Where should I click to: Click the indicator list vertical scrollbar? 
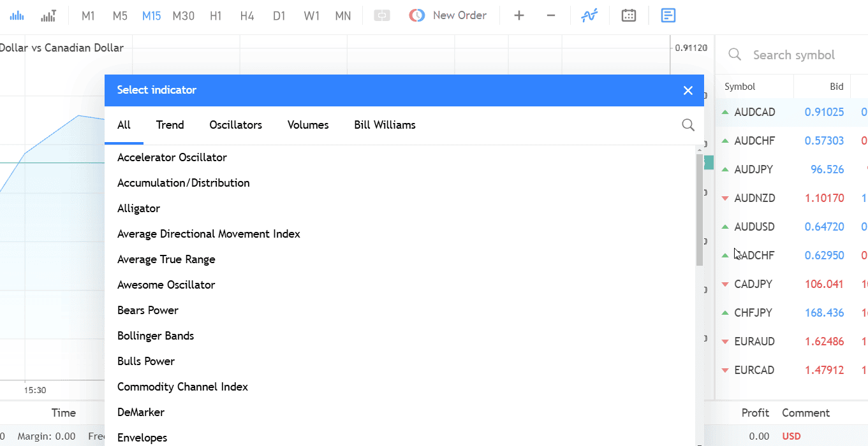tap(699, 210)
